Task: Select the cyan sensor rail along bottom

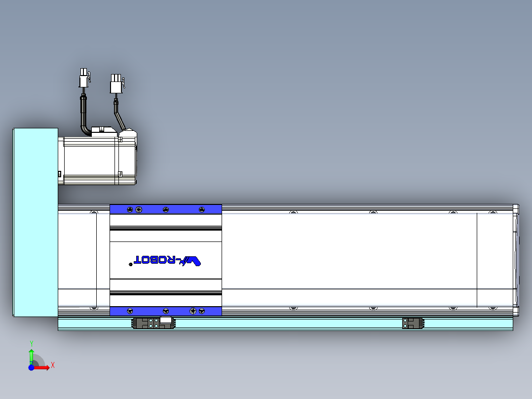Action: pos(285,323)
